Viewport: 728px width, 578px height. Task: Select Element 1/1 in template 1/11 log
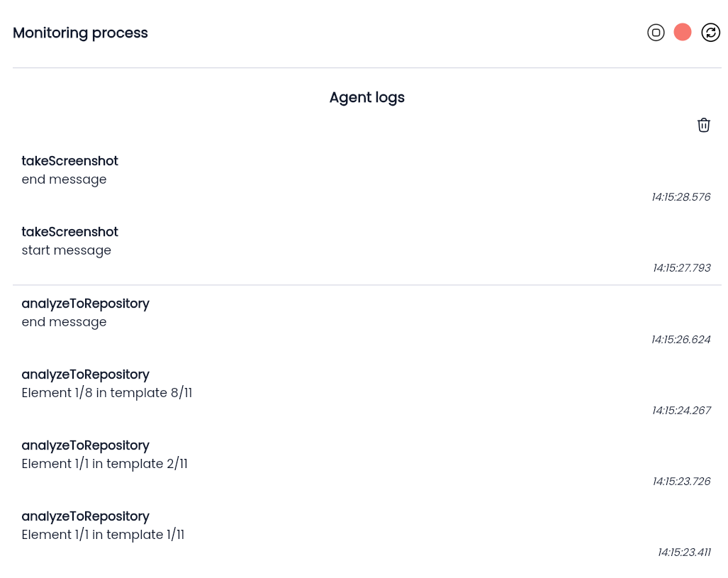tap(366, 534)
